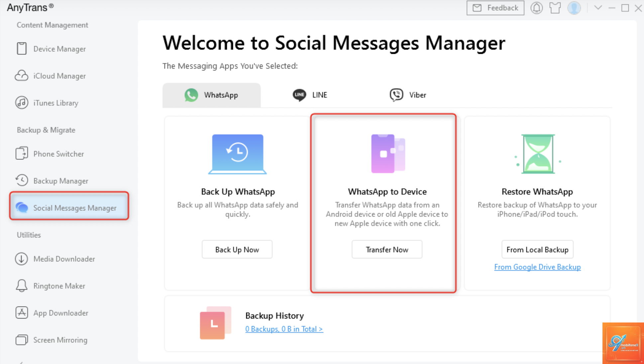Viewport: 644px width, 364px height.
Task: Open the Device Manager phone icon
Action: coord(22,49)
